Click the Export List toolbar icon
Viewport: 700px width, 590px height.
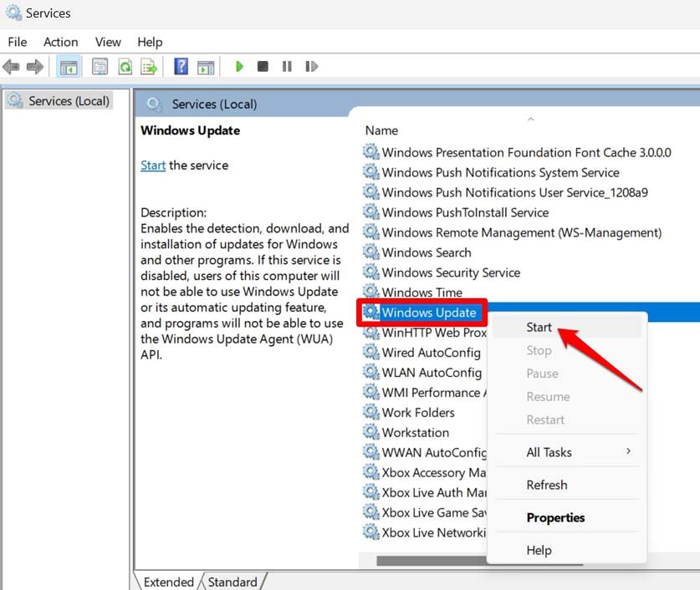coord(149,66)
